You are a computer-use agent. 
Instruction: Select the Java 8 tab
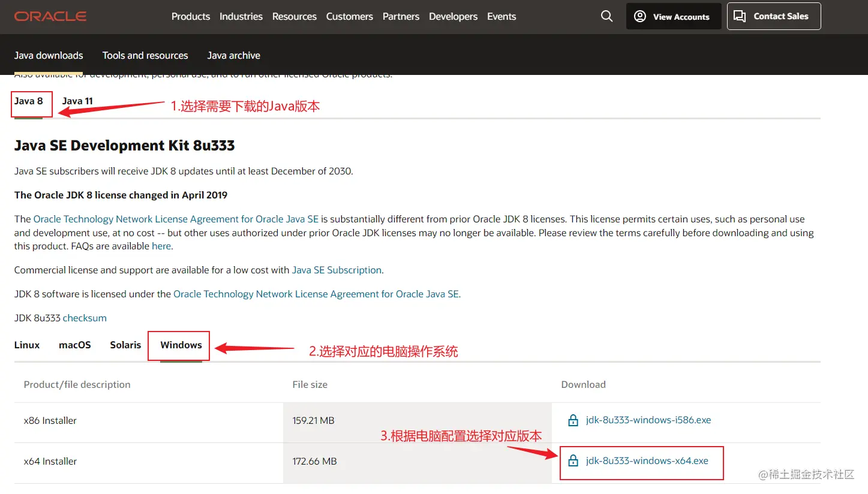click(29, 101)
